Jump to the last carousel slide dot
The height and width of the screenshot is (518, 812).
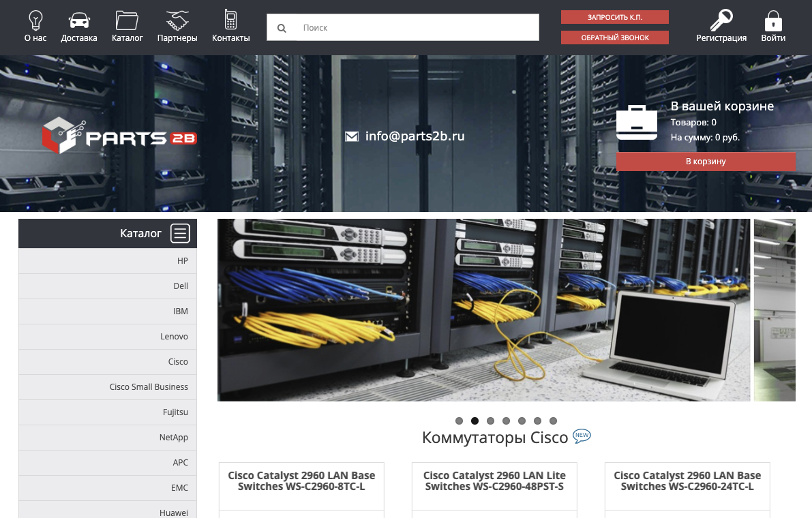553,421
